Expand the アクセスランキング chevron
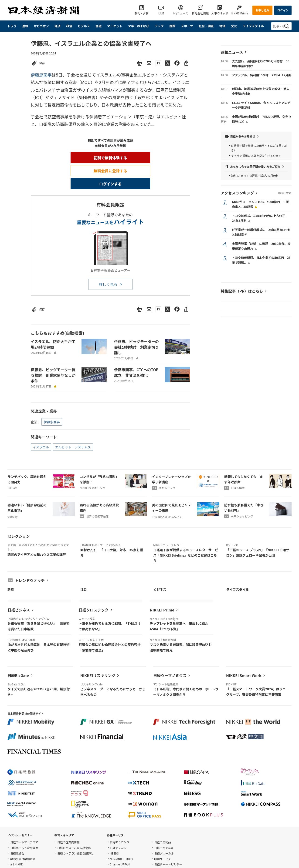 pos(257,193)
